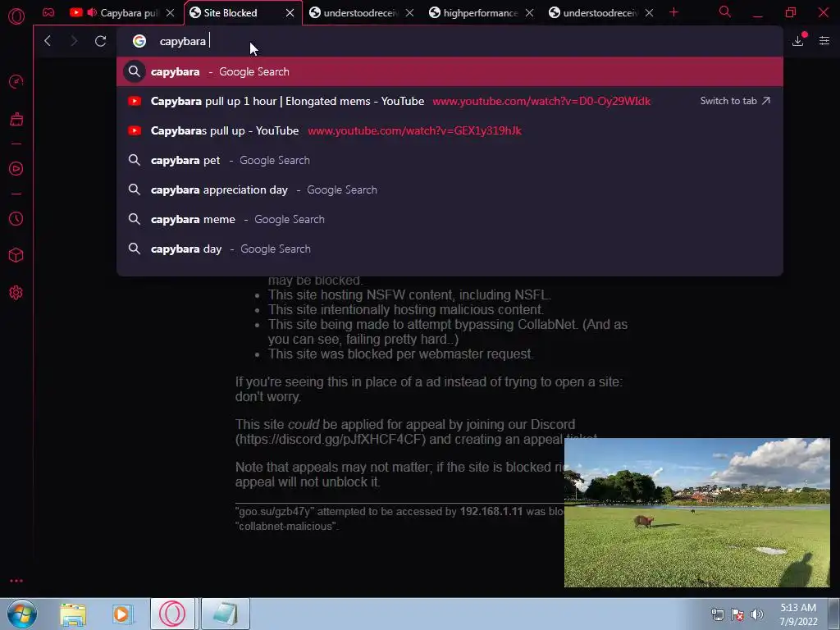Open sidebar setup three-dots menu
The width and height of the screenshot is (840, 630).
pos(16,581)
